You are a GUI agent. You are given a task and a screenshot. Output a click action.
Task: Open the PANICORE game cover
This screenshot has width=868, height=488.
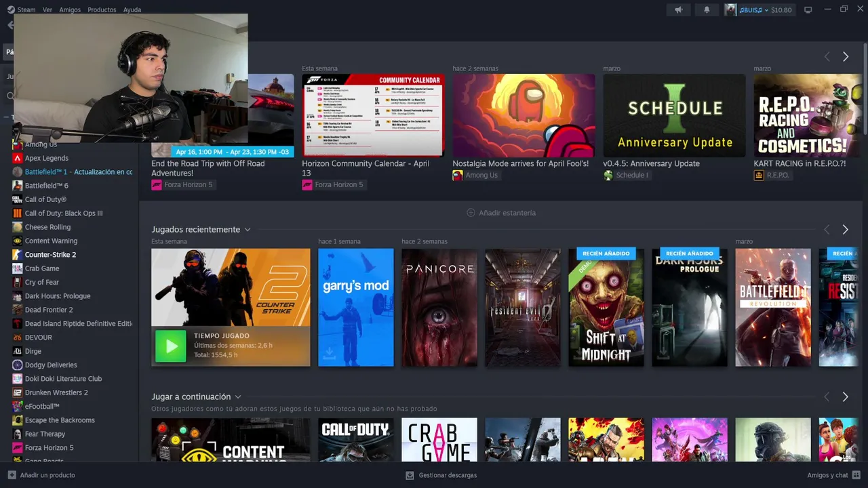click(x=439, y=308)
